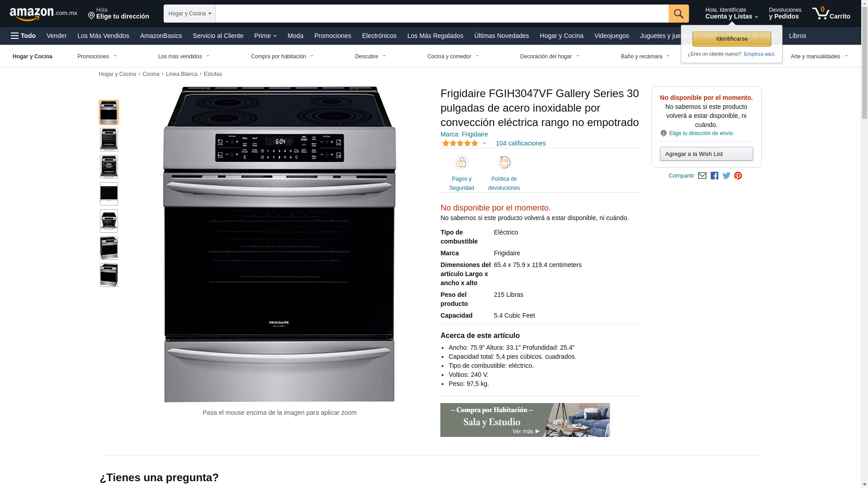Click inside the search input field
The height and width of the screenshot is (488, 868).
pyautogui.click(x=442, y=14)
